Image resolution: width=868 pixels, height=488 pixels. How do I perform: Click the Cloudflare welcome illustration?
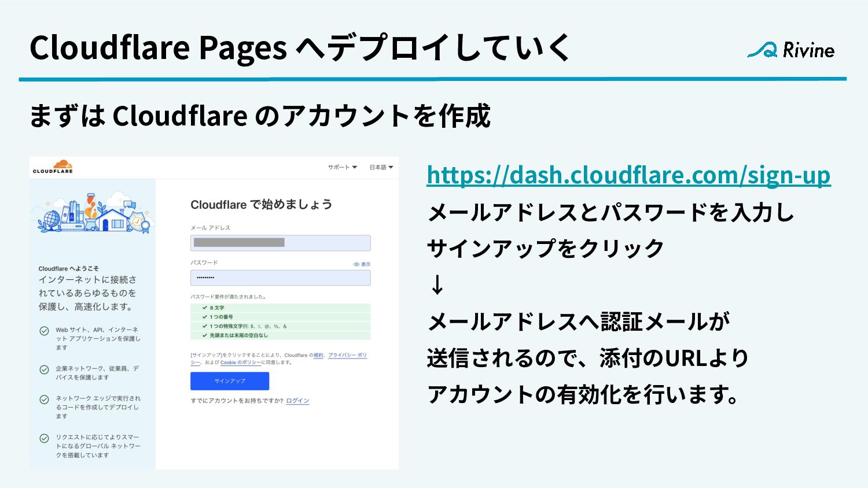[93, 212]
